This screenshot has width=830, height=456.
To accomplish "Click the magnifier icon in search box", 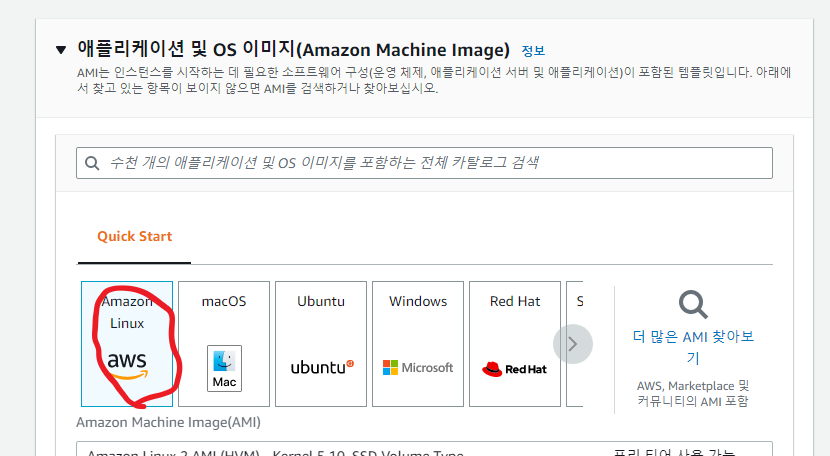I will tap(92, 163).
